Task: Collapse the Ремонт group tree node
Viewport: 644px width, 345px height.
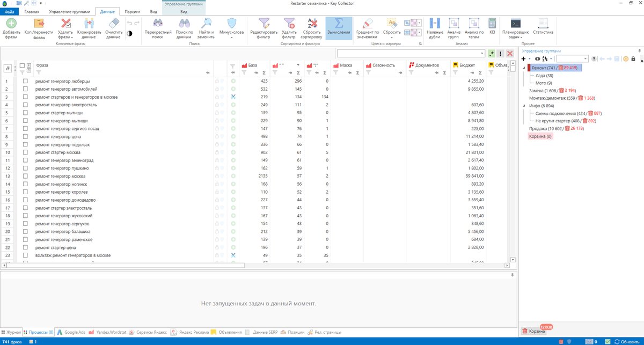Action: coord(524,68)
